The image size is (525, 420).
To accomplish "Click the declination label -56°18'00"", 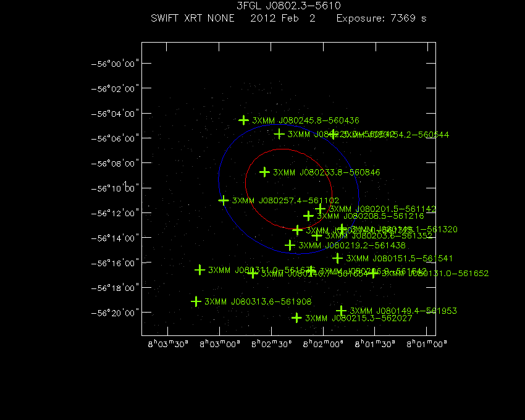I will point(115,288).
